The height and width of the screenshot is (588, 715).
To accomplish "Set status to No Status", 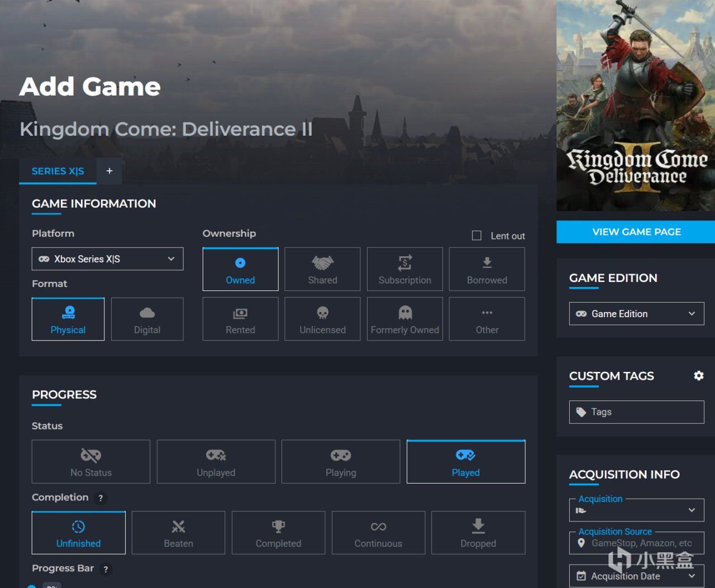I will [x=91, y=462].
